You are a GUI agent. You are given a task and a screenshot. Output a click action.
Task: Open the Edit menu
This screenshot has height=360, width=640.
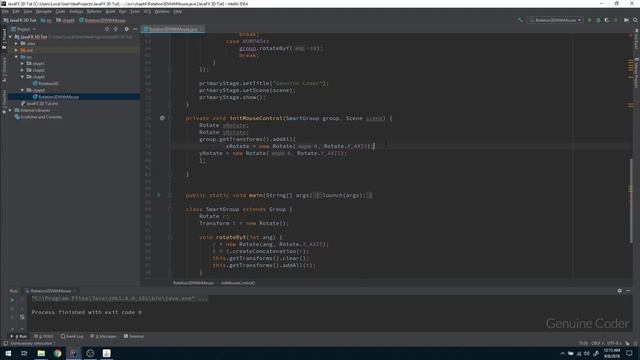click(x=16, y=11)
